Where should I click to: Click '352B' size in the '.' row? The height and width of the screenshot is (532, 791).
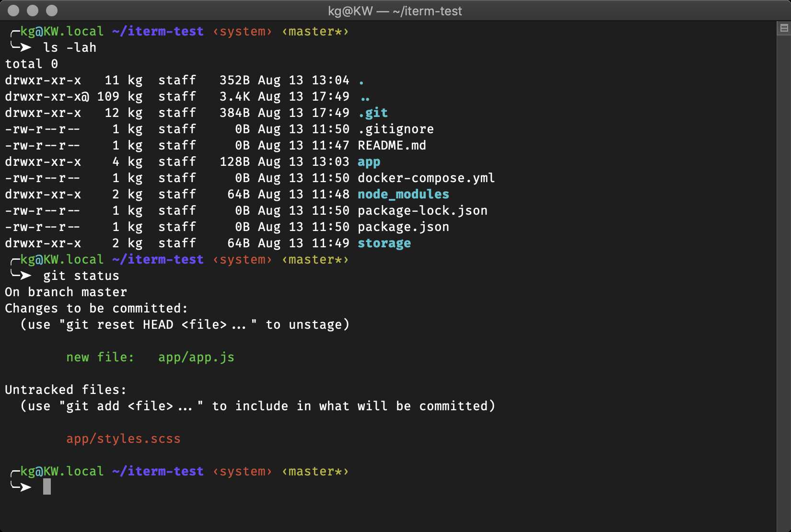pyautogui.click(x=235, y=80)
